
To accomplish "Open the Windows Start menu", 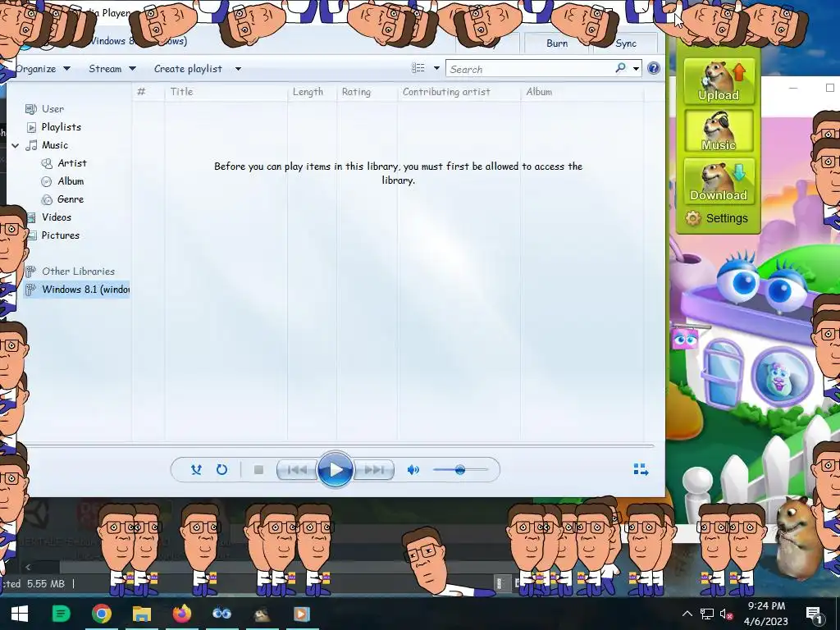I will coord(20,614).
